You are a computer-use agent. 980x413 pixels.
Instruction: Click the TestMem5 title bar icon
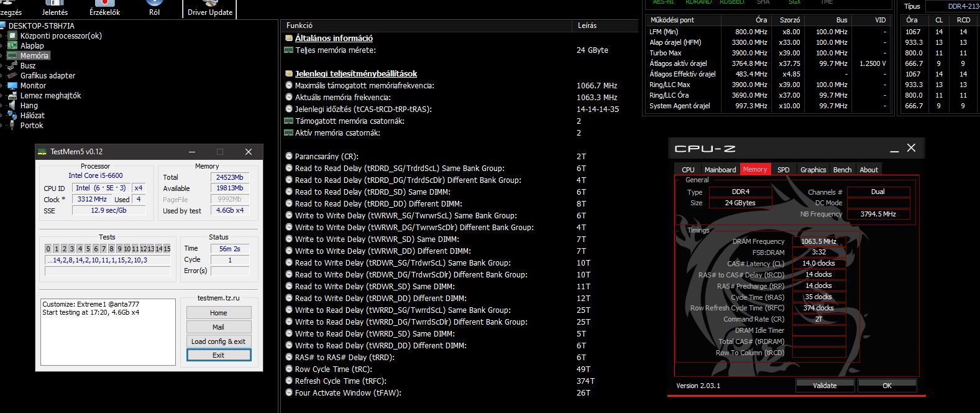pyautogui.click(x=42, y=152)
